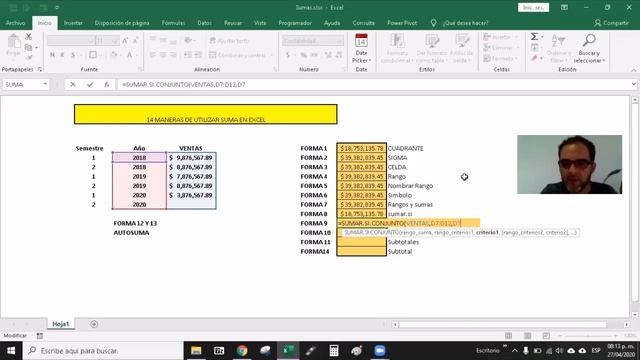
Task: Open the Contabilidad number format dropdown
Action: tap(339, 41)
